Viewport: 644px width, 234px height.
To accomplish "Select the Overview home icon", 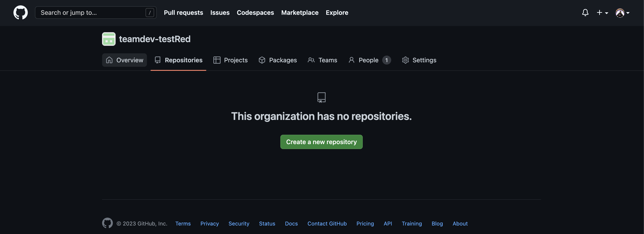I will 109,60.
